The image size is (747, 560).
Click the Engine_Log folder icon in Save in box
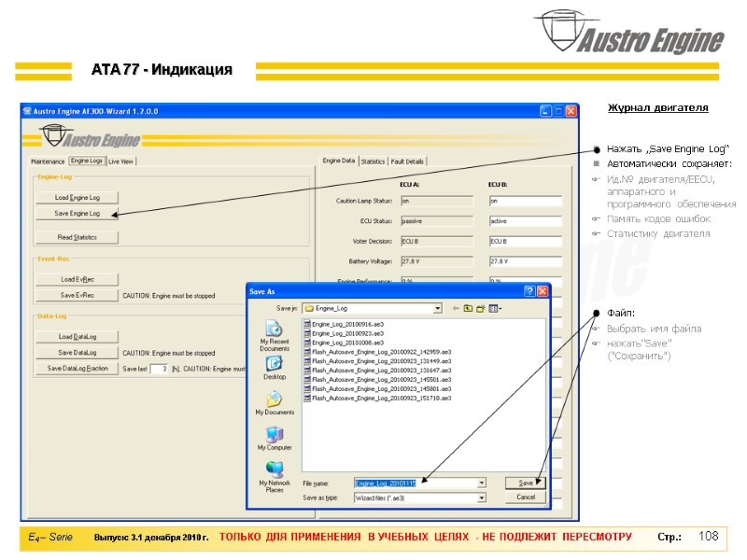pyautogui.click(x=309, y=309)
